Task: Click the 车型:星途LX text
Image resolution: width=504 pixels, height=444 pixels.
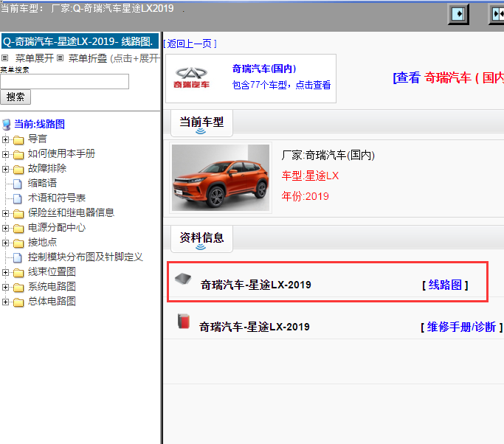Action: 310,176
